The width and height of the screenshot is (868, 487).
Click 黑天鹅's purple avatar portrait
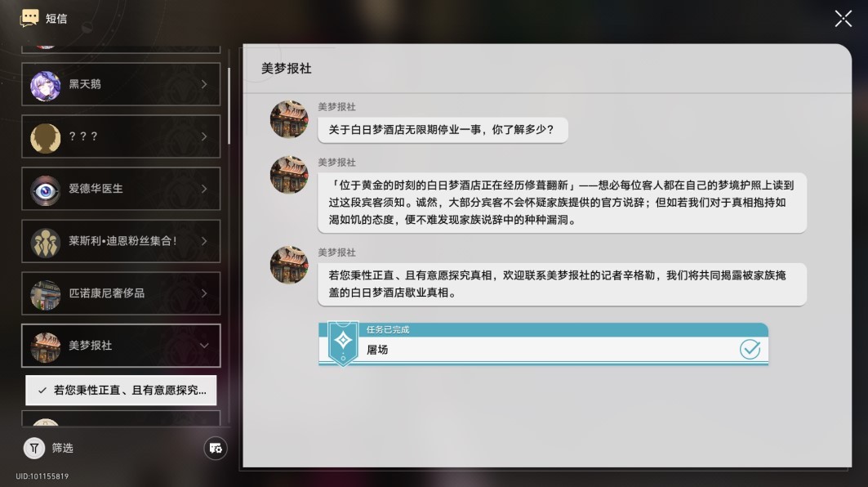coord(45,83)
